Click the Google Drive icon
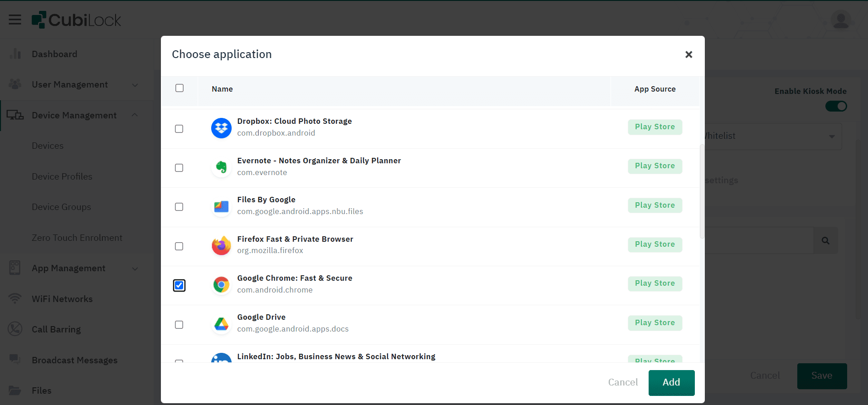868x405 pixels. click(221, 324)
